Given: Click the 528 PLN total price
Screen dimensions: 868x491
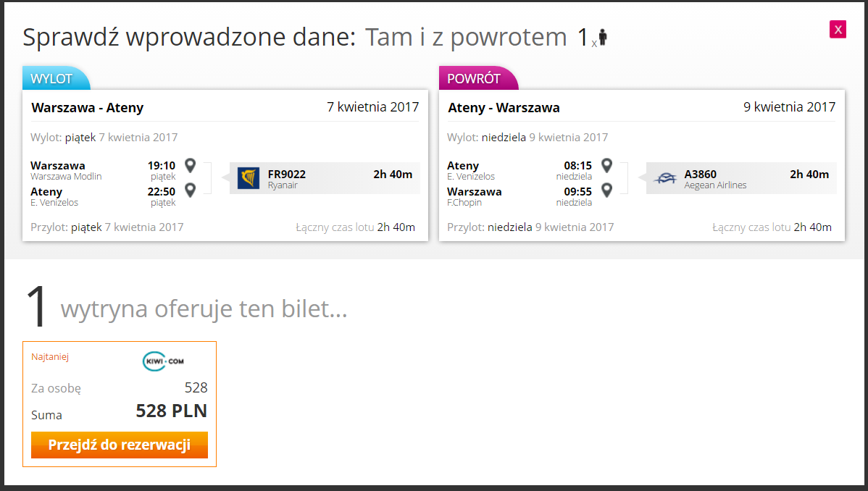Looking at the screenshot, I should coord(172,411).
